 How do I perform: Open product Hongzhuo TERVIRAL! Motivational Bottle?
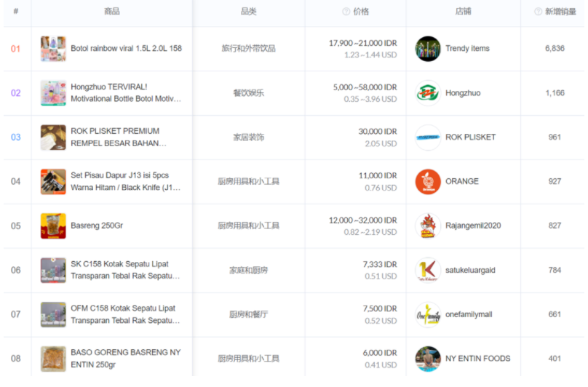click(x=126, y=92)
